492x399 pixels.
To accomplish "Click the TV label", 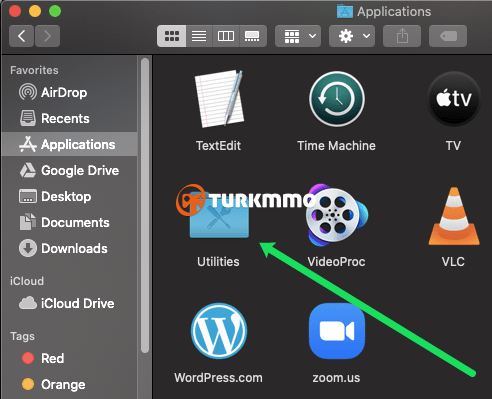I will [453, 146].
